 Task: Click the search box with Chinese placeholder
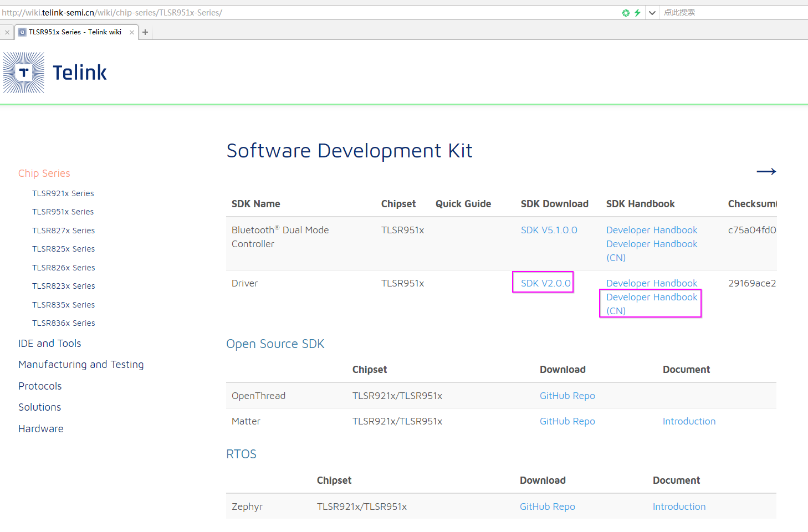[734, 13]
